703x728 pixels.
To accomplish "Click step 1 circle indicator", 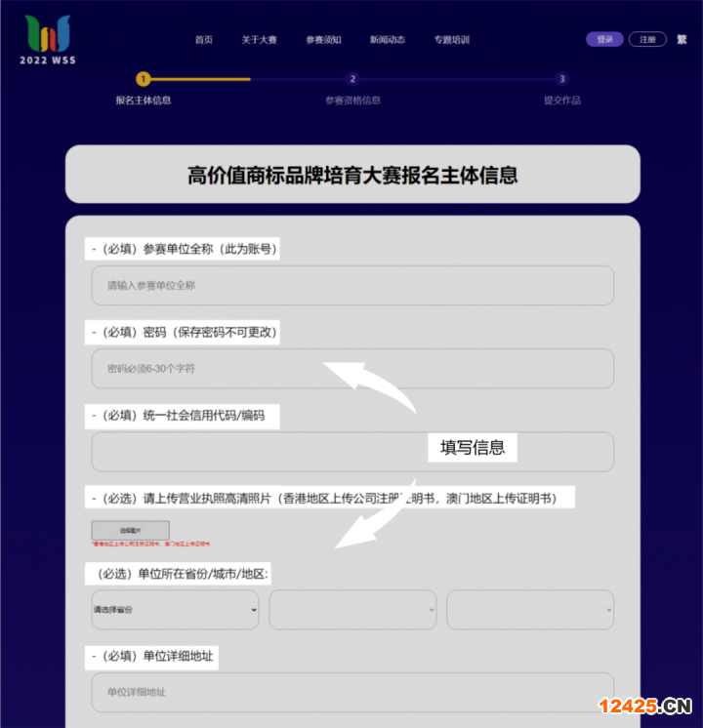I will pyautogui.click(x=144, y=79).
